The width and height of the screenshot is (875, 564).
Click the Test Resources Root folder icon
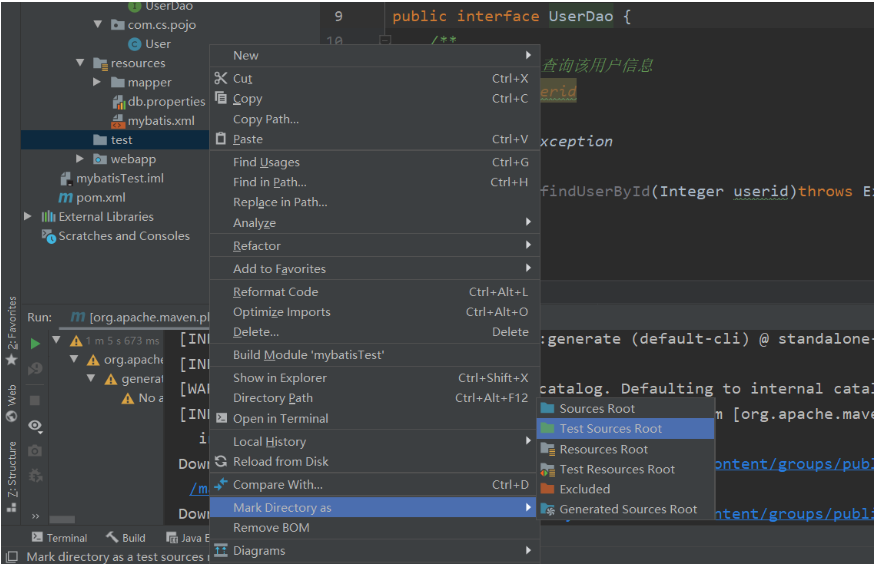(x=547, y=470)
